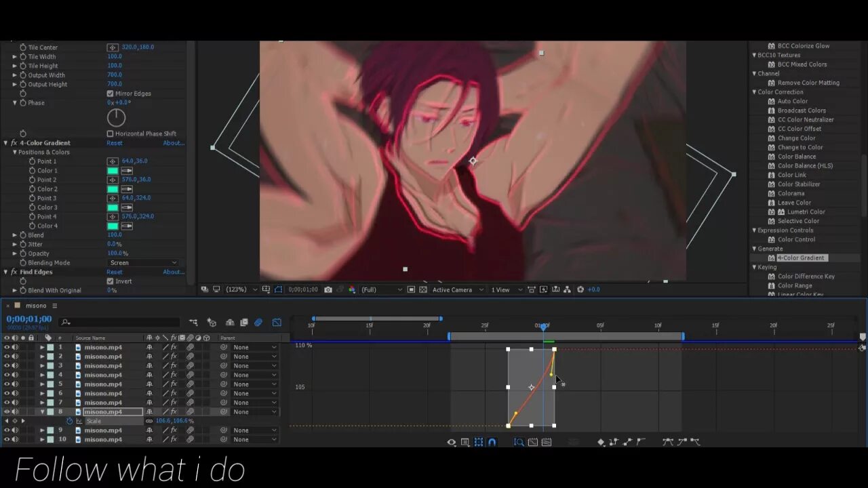This screenshot has width=868, height=488.
Task: Reset the 4-Color Gradient effect
Action: (x=115, y=143)
